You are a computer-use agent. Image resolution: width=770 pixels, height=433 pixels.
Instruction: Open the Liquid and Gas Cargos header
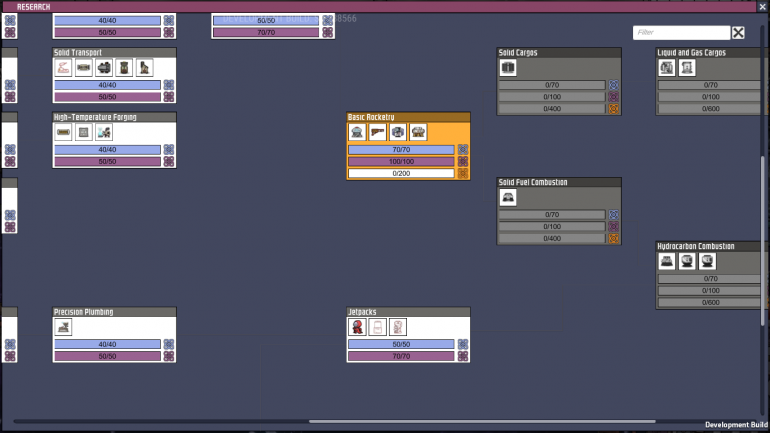pyautogui.click(x=710, y=53)
